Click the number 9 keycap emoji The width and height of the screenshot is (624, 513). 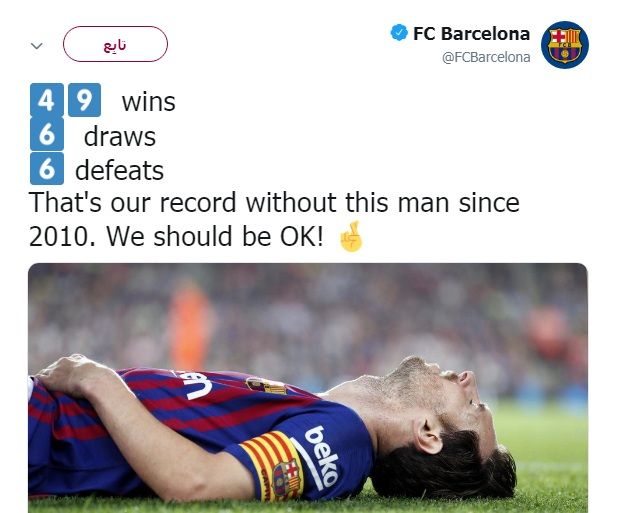[84, 100]
